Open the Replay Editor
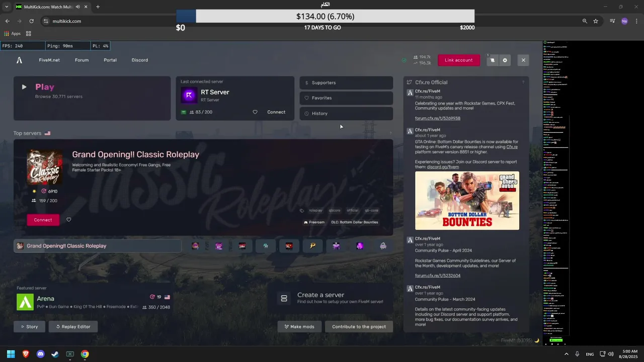The width and height of the screenshot is (644, 362). tap(73, 327)
